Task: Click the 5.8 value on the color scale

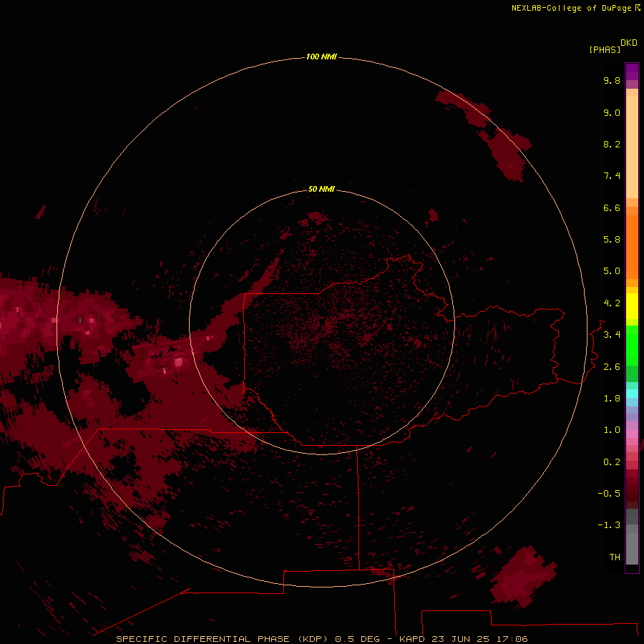Action: tap(612, 240)
